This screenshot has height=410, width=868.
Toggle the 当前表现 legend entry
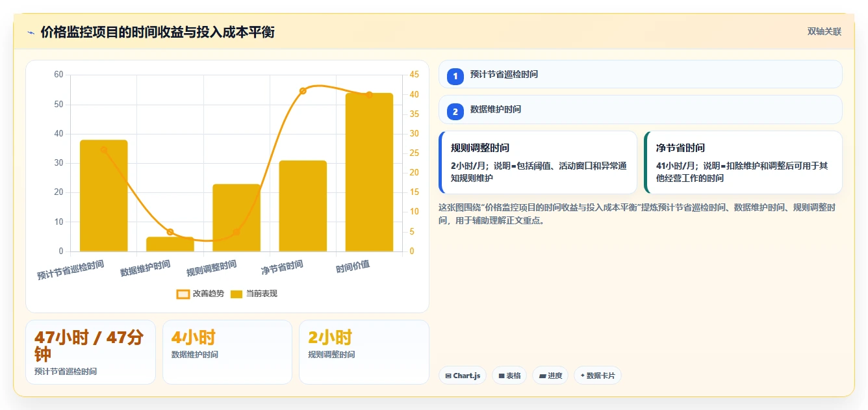tap(254, 294)
